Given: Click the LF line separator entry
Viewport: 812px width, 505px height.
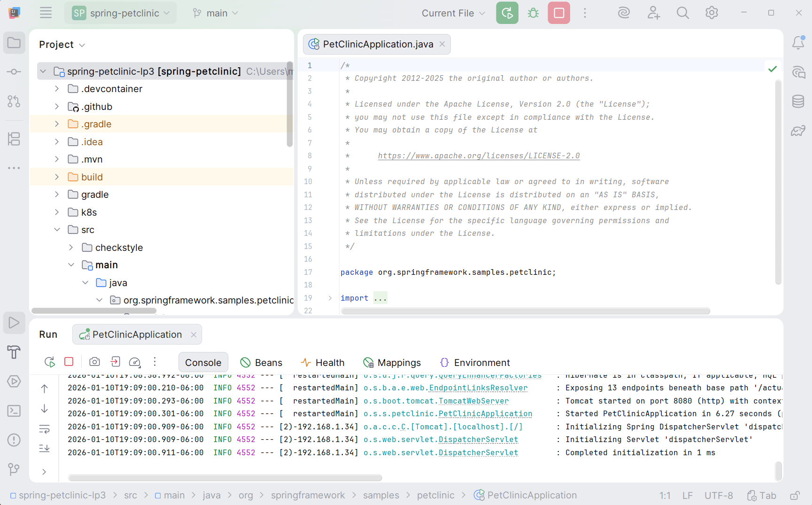Looking at the screenshot, I should click(x=688, y=496).
